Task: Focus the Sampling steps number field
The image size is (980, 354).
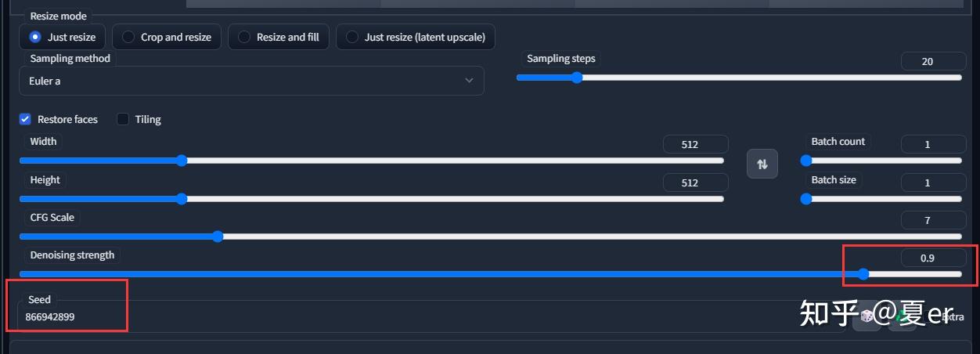Action: [933, 61]
